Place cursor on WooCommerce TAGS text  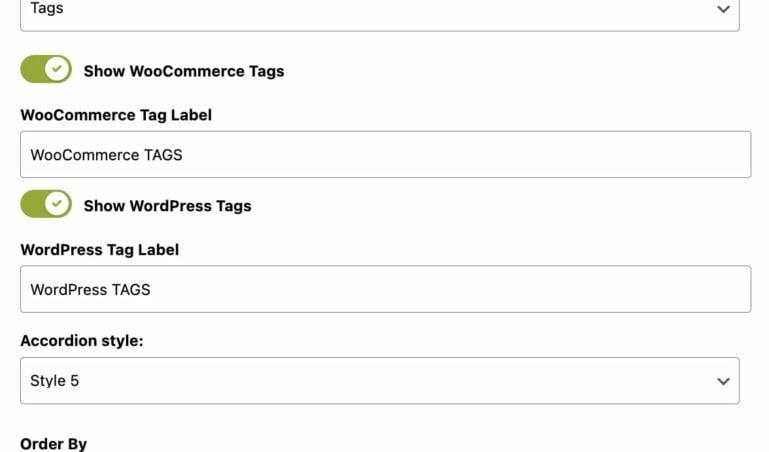pyautogui.click(x=106, y=155)
